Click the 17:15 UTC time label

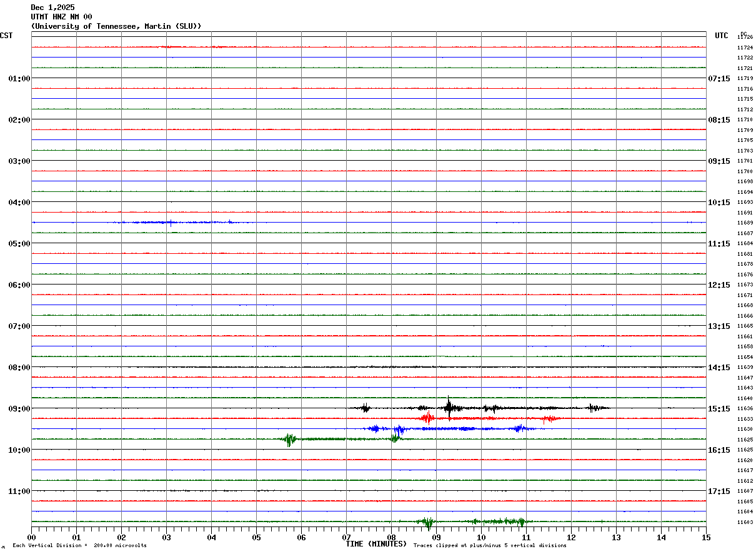[x=719, y=491]
